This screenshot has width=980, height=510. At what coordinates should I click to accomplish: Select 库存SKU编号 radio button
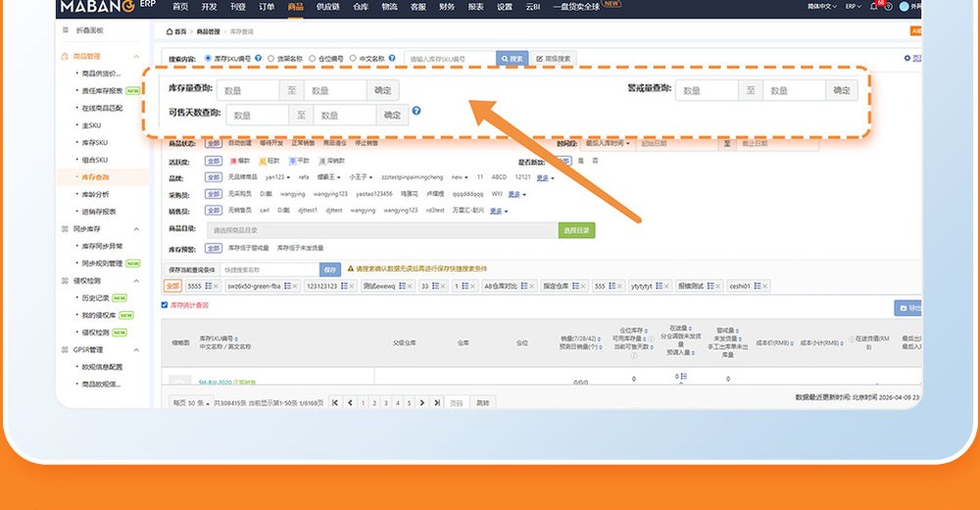[208, 58]
